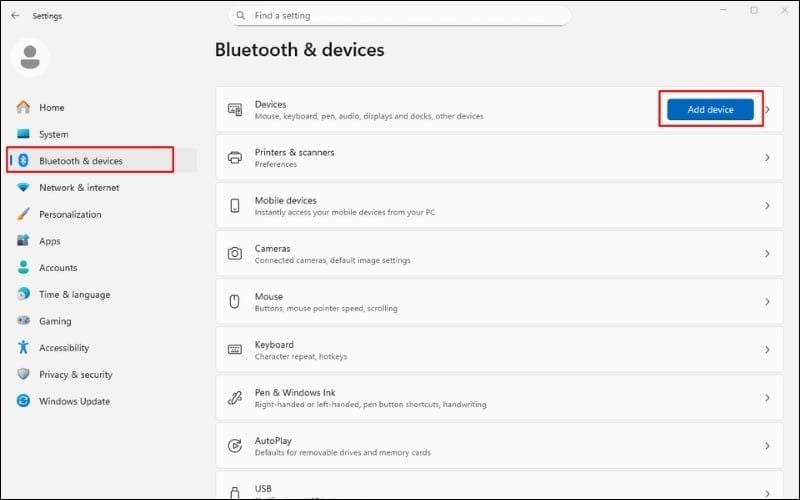800x500 pixels.
Task: Click the Time & language globe icon
Action: click(x=23, y=294)
